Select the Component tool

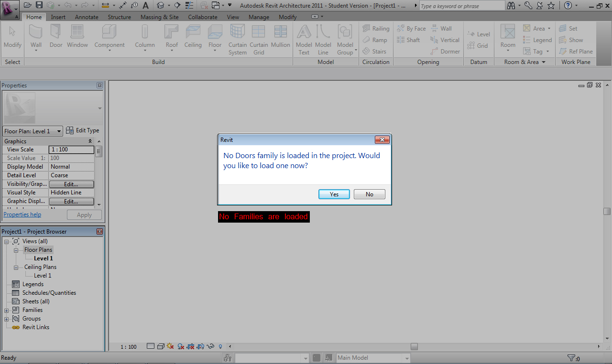(x=109, y=37)
